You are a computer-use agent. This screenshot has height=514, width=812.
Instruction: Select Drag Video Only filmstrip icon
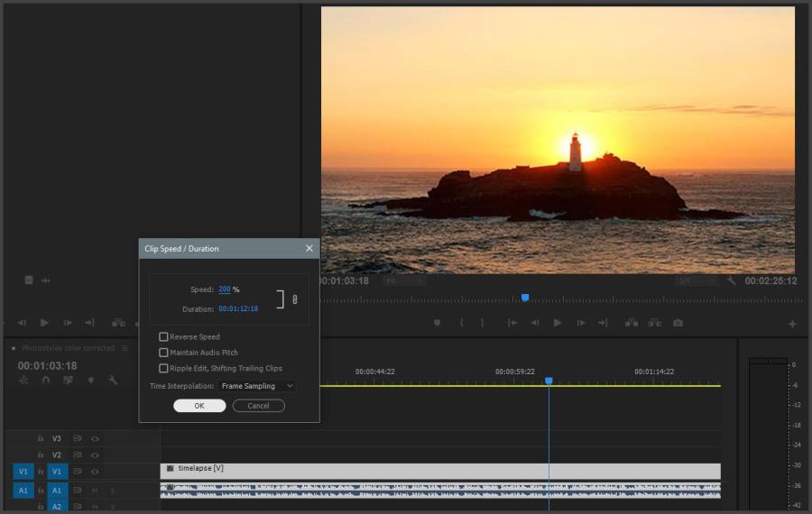29,280
